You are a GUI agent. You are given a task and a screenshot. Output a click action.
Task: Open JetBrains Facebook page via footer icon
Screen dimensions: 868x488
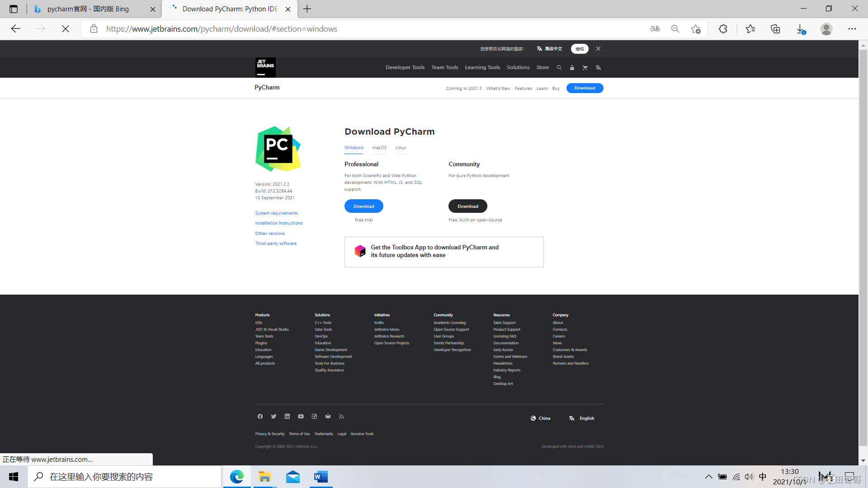pos(260,416)
